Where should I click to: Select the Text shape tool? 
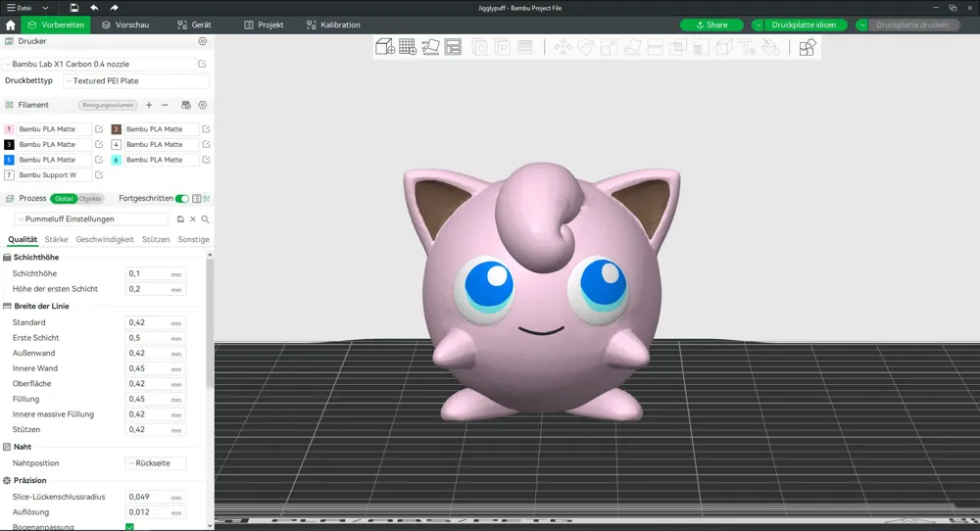click(x=748, y=47)
